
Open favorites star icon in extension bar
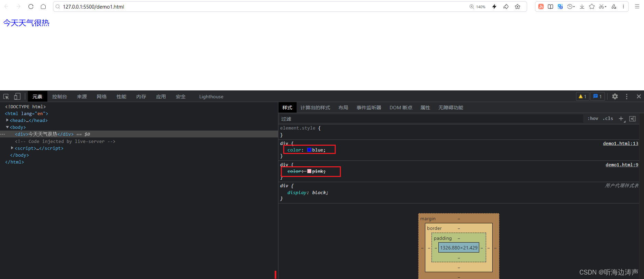coord(592,7)
